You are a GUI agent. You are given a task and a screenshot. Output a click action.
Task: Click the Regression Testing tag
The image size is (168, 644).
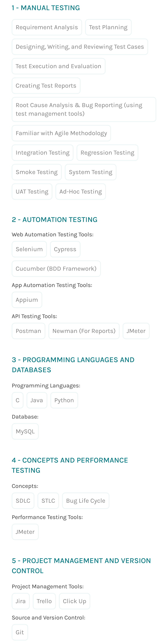(x=107, y=153)
